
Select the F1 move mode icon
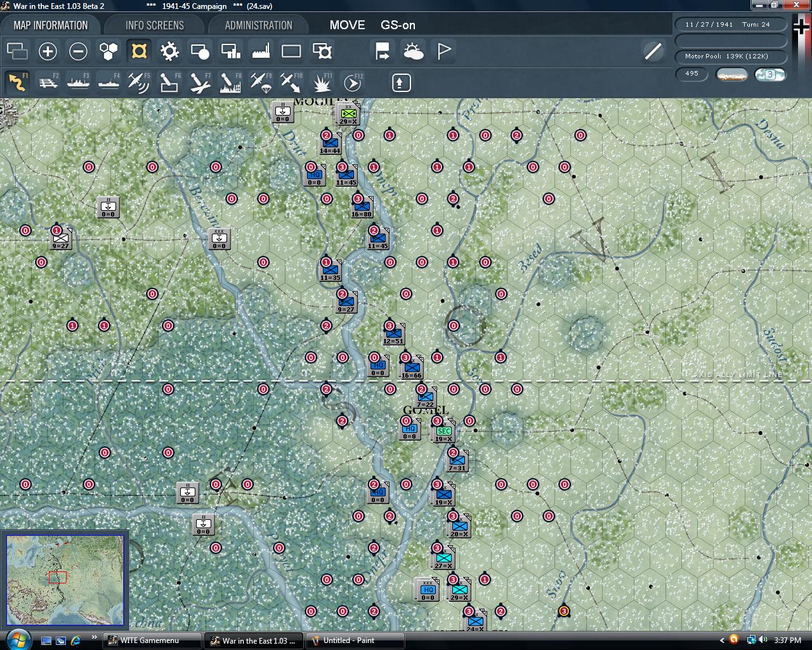click(17, 83)
